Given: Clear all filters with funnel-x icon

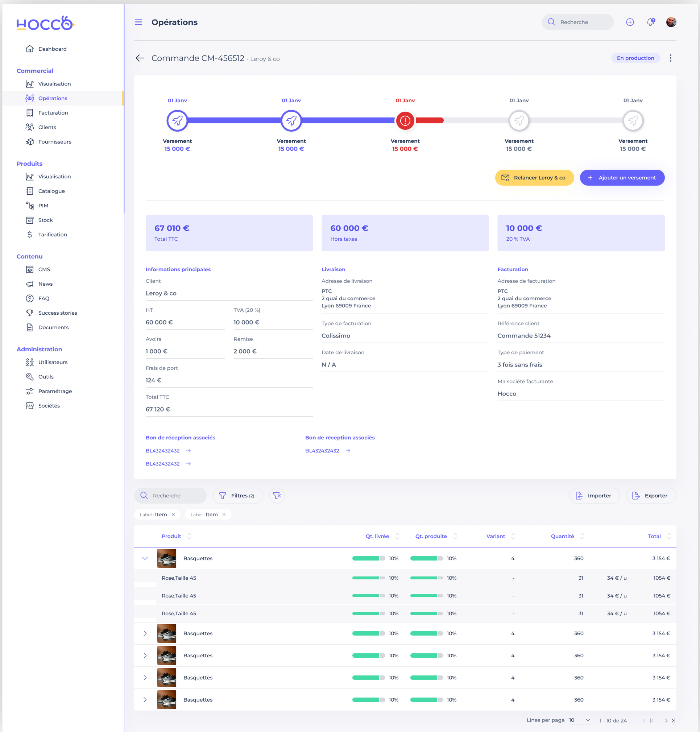Looking at the screenshot, I should point(277,496).
